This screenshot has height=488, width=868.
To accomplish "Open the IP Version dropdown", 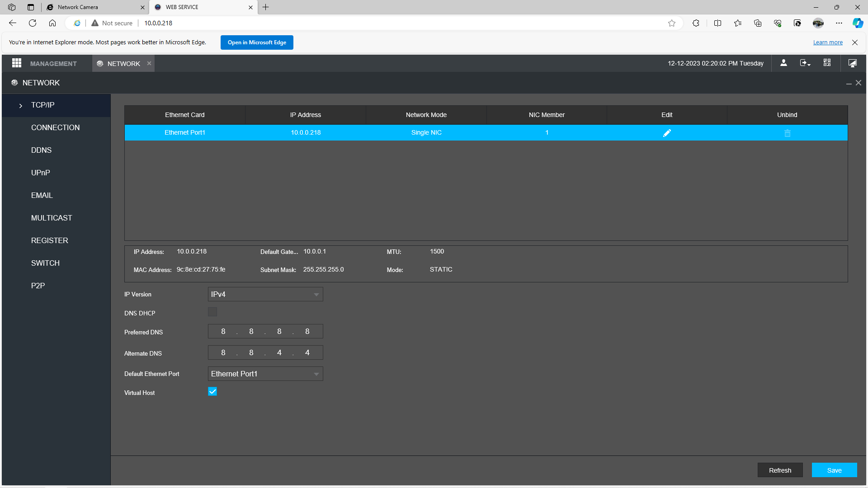I will [265, 294].
